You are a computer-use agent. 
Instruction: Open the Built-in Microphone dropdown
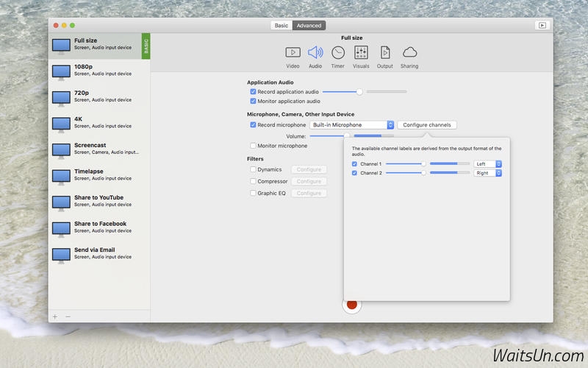click(x=351, y=125)
